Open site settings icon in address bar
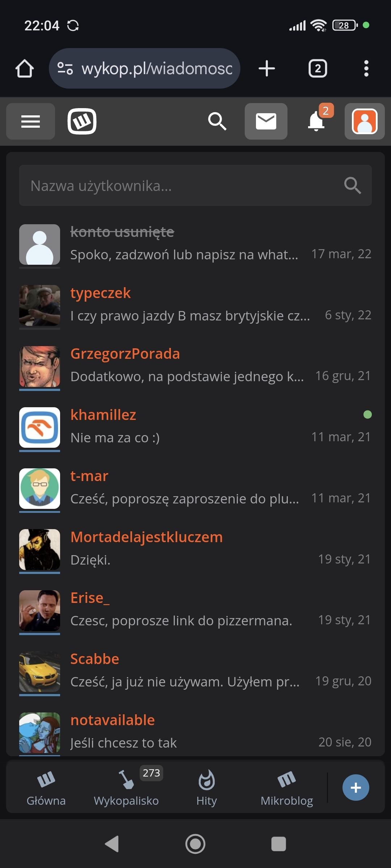This screenshot has width=391, height=868. point(65,68)
